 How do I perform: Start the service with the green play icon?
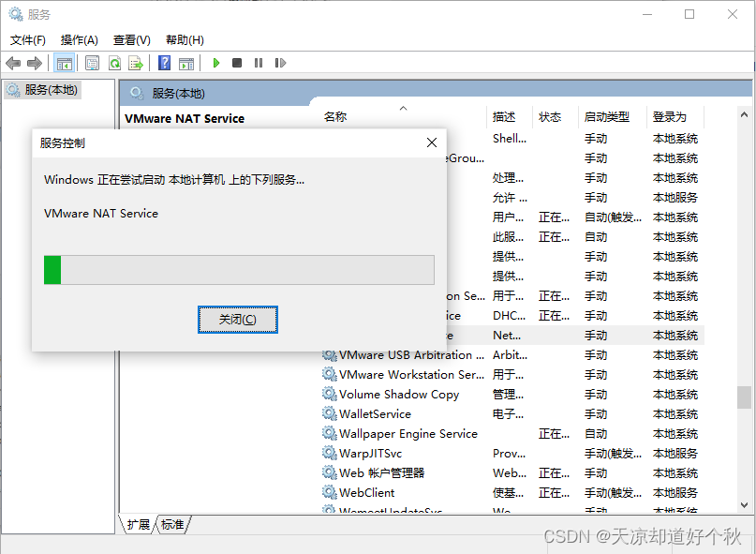point(216,63)
